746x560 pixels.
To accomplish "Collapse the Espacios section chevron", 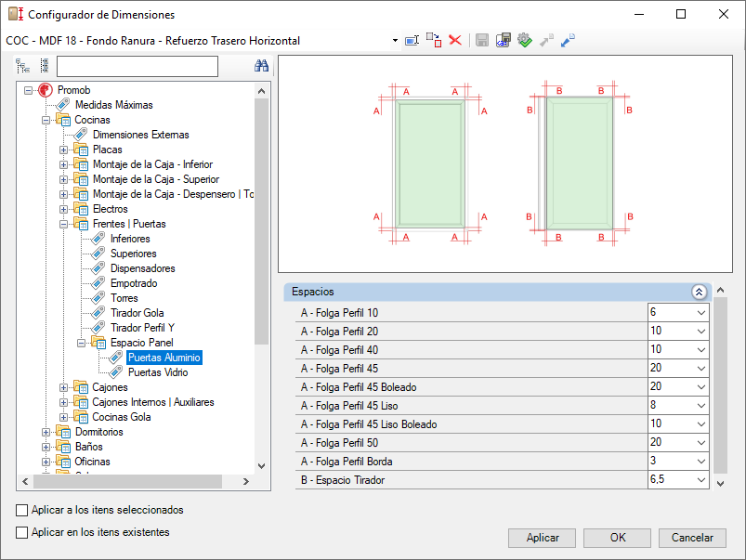I will point(699,292).
